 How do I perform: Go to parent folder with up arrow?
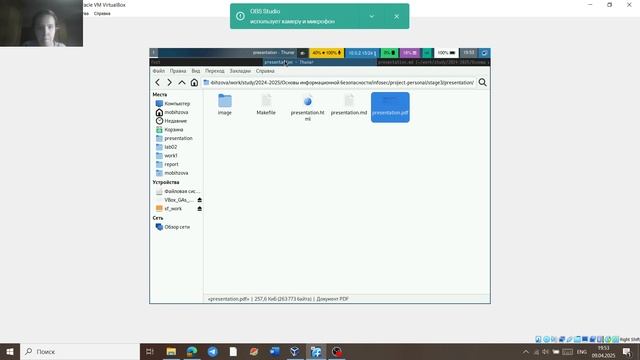[x=182, y=82]
